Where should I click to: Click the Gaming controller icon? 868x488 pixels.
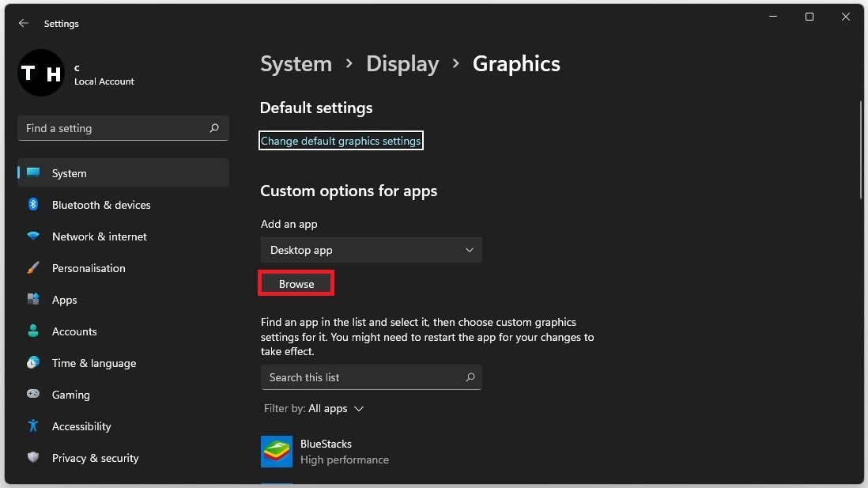[x=33, y=395]
